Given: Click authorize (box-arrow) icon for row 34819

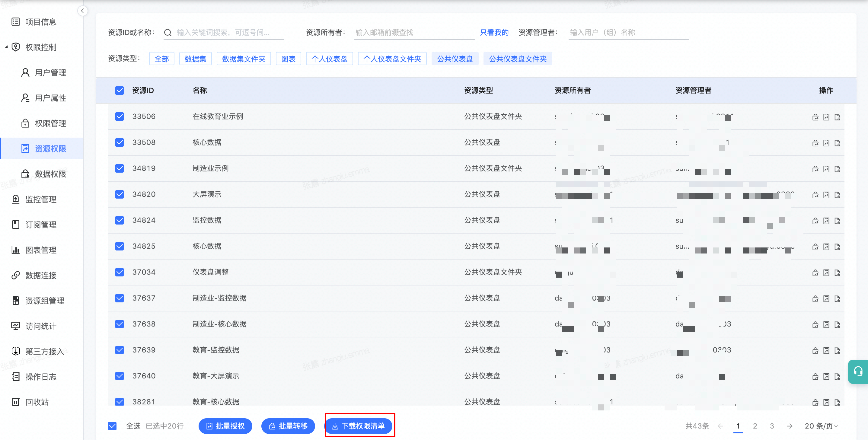Looking at the screenshot, I should coord(826,169).
